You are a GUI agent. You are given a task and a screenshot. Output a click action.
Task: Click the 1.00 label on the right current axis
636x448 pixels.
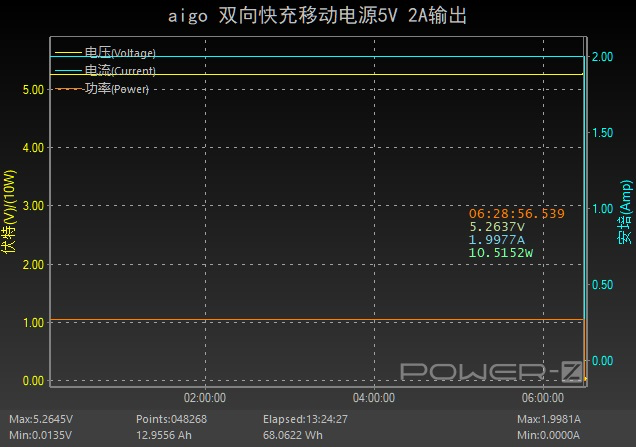pos(602,209)
